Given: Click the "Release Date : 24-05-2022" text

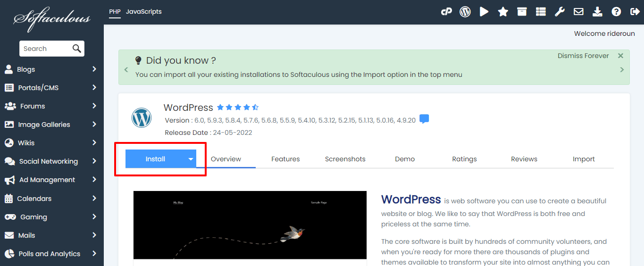Looking at the screenshot, I should click(209, 133).
